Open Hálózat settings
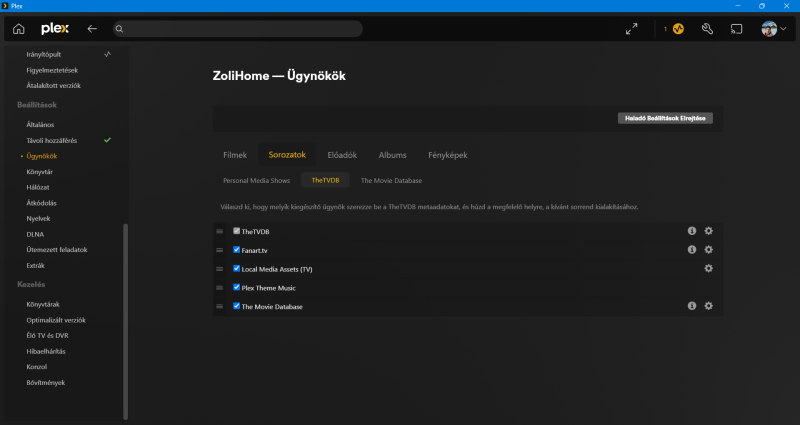 (x=38, y=187)
